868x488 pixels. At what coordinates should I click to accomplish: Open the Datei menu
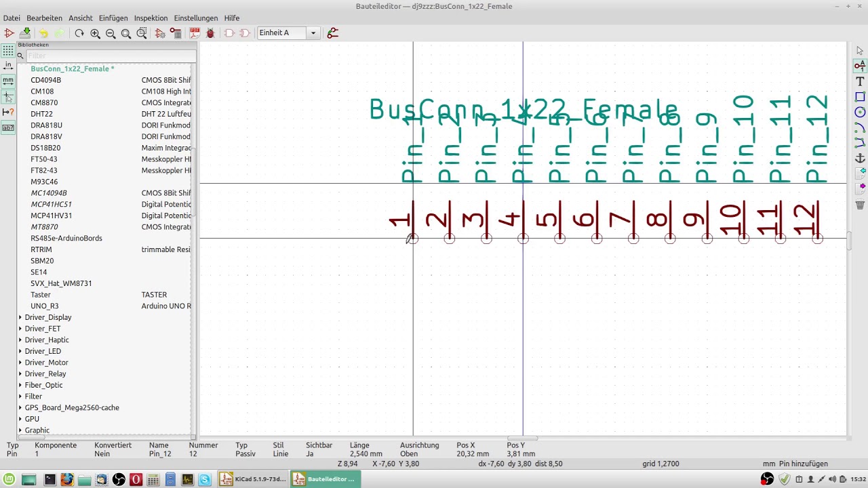pos(12,18)
